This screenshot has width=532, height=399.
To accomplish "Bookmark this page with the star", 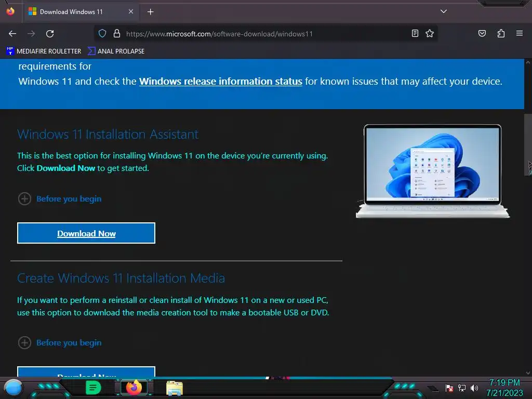I will pyautogui.click(x=430, y=33).
